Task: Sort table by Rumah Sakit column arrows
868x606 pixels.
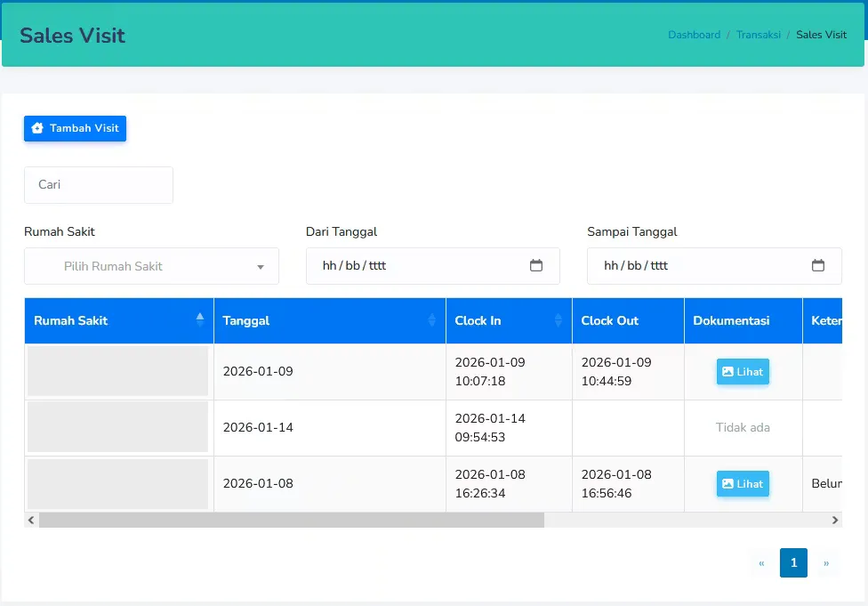Action: [x=200, y=320]
